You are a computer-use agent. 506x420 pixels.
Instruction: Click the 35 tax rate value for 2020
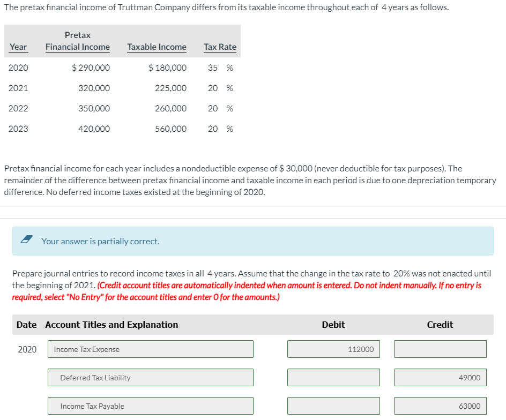(213, 67)
